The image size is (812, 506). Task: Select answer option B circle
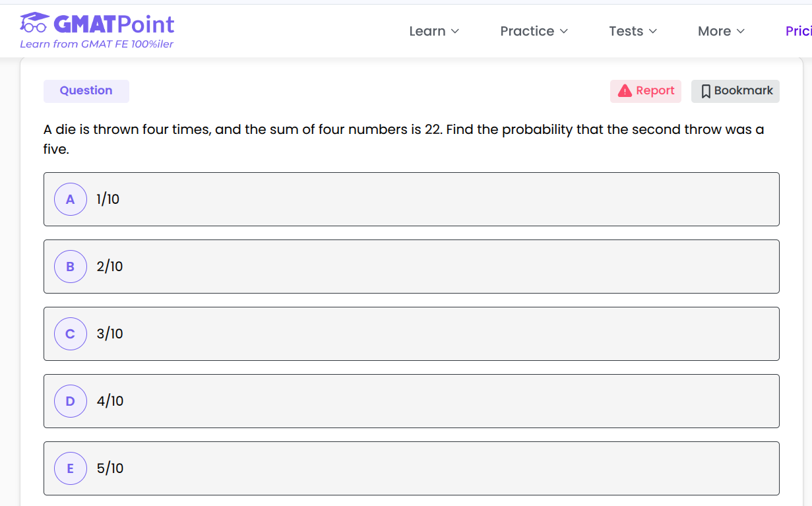click(x=71, y=267)
